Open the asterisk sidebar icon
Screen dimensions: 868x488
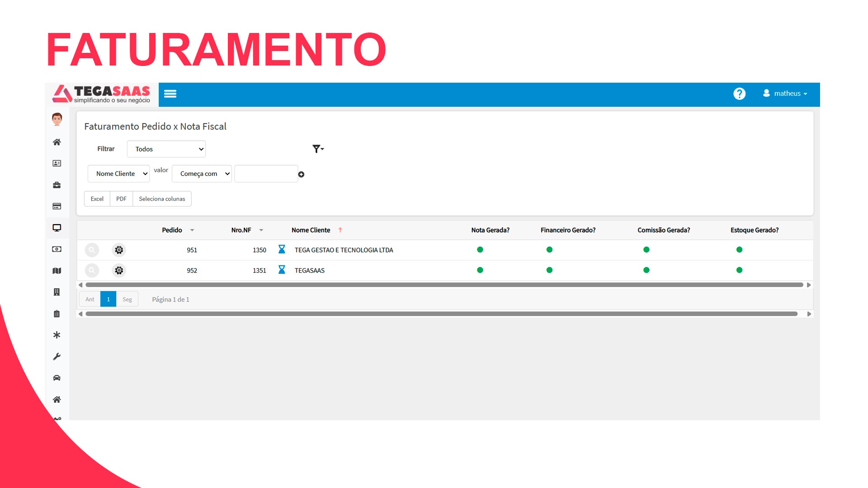click(57, 335)
